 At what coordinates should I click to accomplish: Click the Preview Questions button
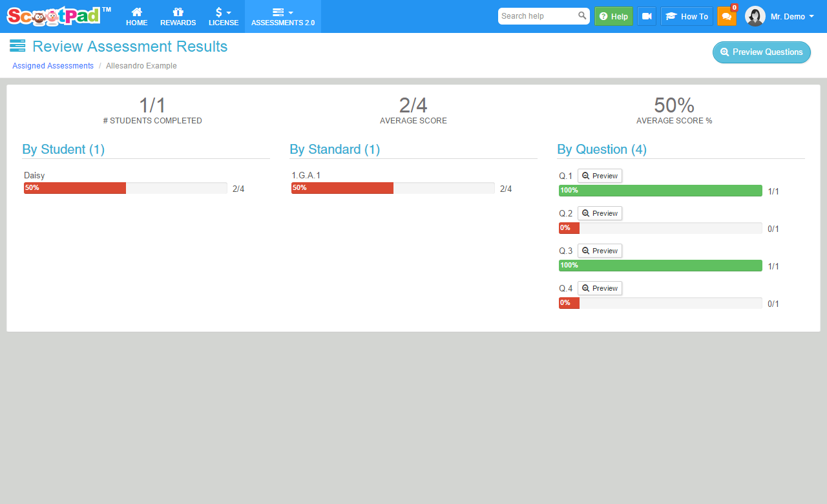(761, 52)
